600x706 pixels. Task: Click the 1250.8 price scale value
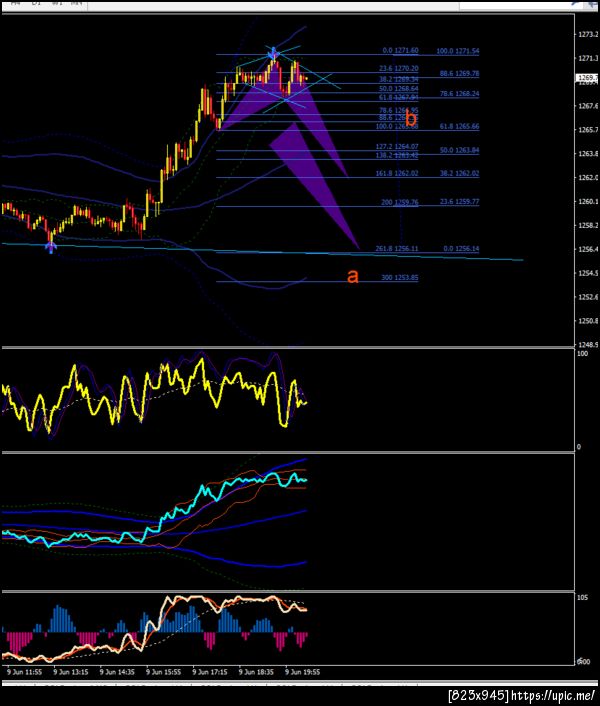pos(588,321)
